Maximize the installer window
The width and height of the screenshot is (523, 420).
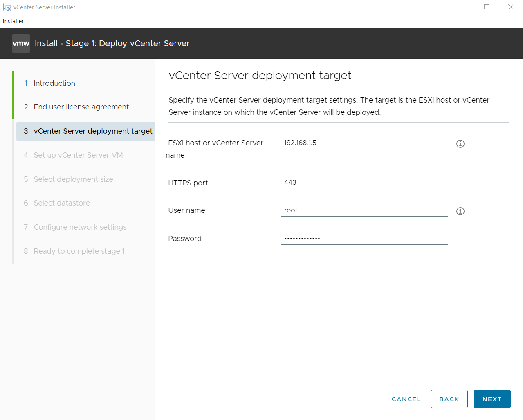click(x=486, y=7)
